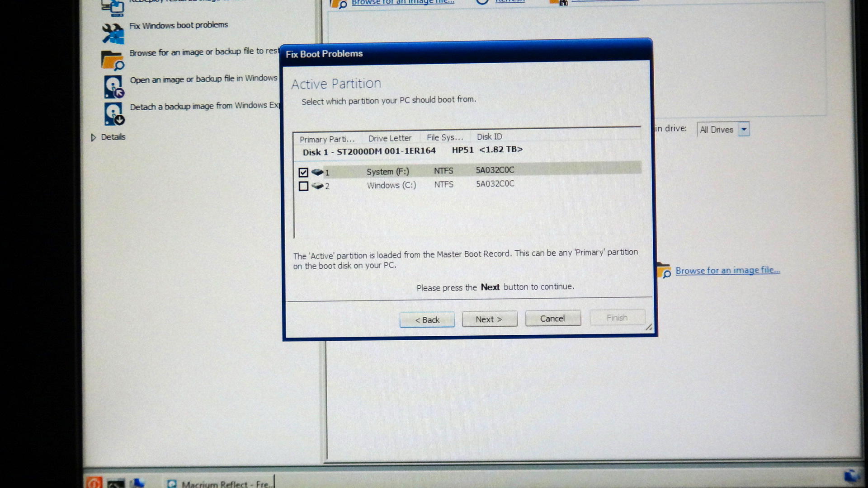Click the Next button

(x=489, y=319)
